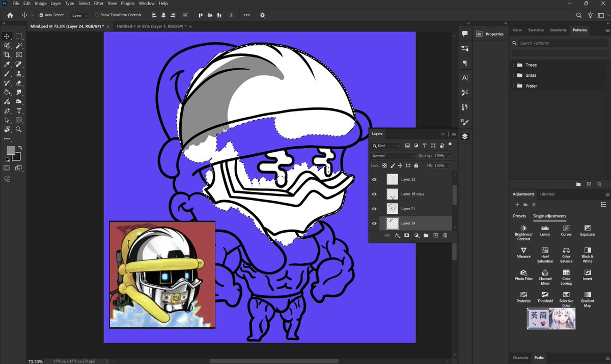The width and height of the screenshot is (611, 364).
Task: Open the Properties panel
Action: click(x=491, y=34)
